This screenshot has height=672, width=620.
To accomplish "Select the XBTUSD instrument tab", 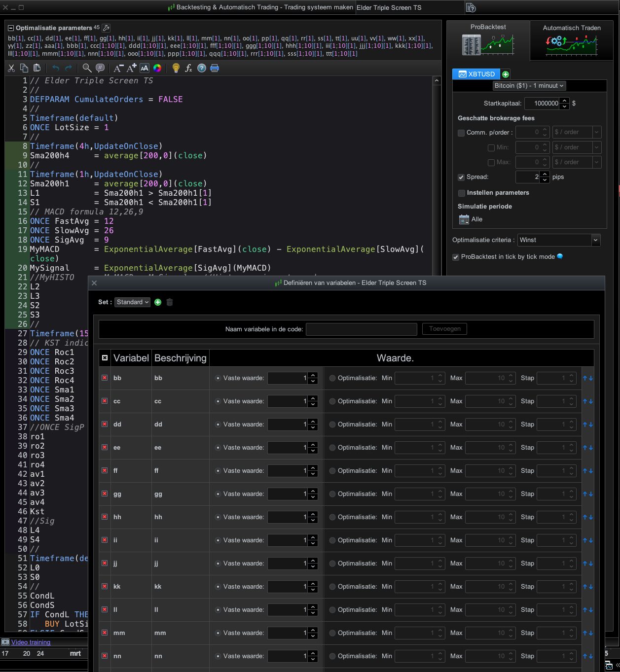I will [476, 74].
